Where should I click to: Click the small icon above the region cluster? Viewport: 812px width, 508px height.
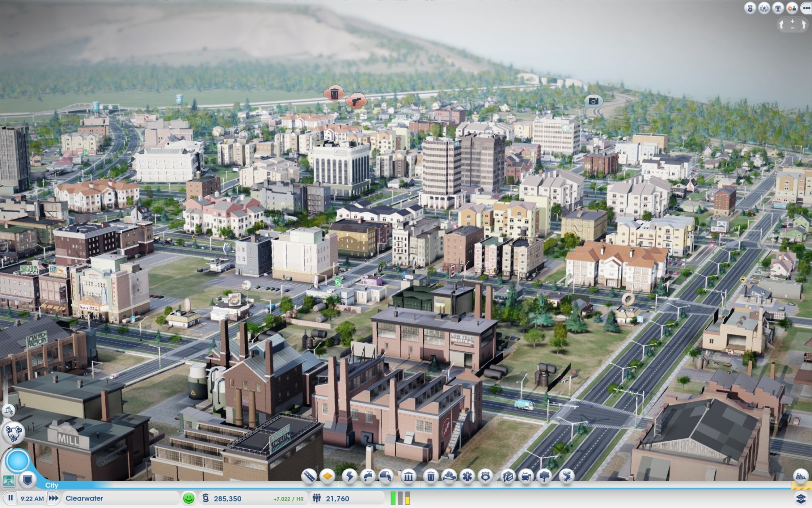tap(8, 411)
